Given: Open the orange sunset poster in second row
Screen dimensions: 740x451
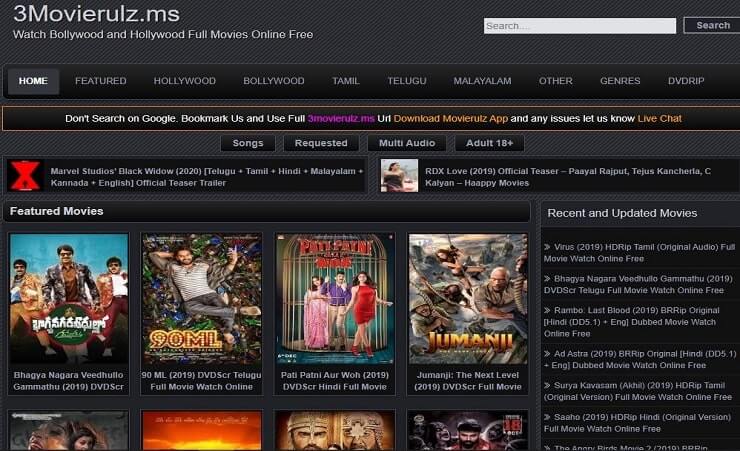Looking at the screenshot, I should 202,431.
